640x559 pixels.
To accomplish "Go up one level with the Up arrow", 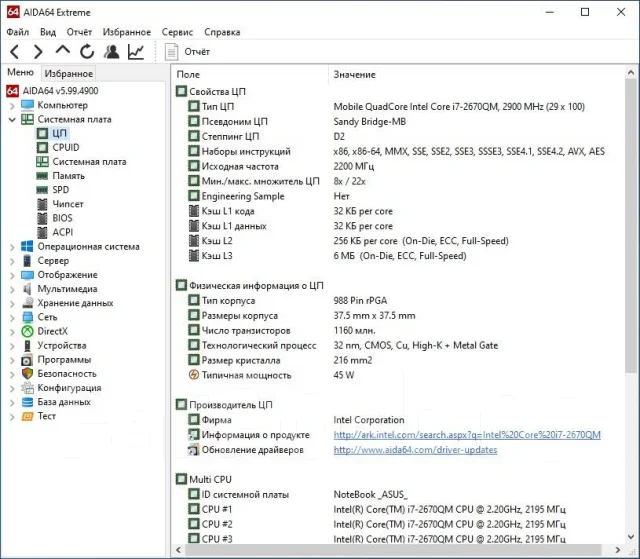I will pyautogui.click(x=62, y=51).
